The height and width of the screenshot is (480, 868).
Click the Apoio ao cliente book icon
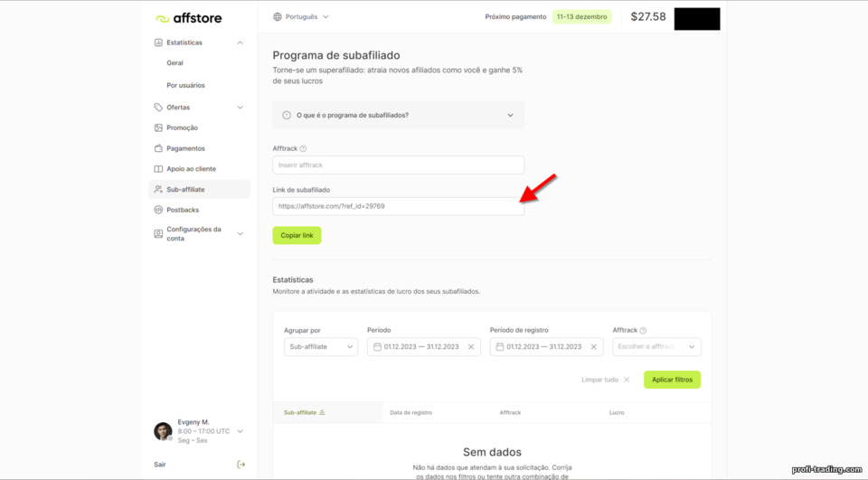click(x=158, y=169)
